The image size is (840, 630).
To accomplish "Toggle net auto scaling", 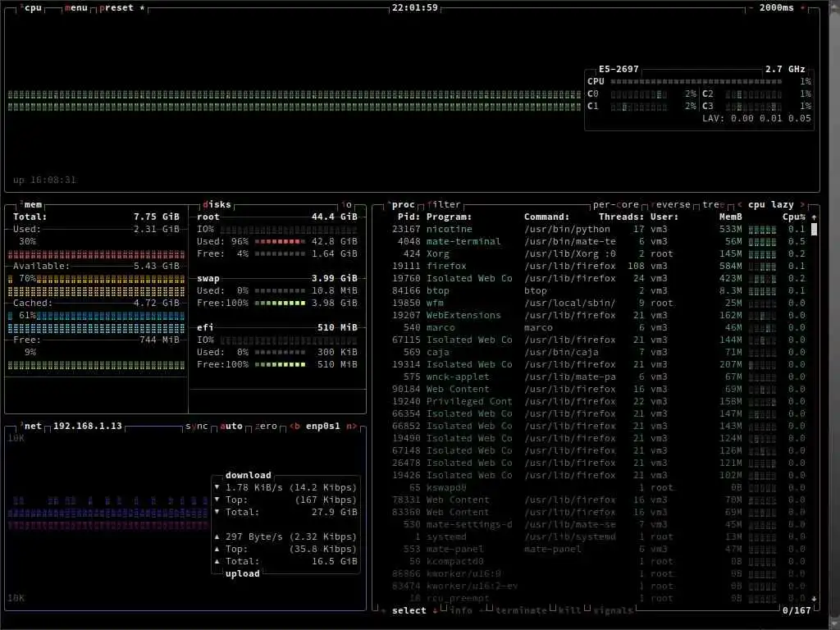I will (x=231, y=426).
